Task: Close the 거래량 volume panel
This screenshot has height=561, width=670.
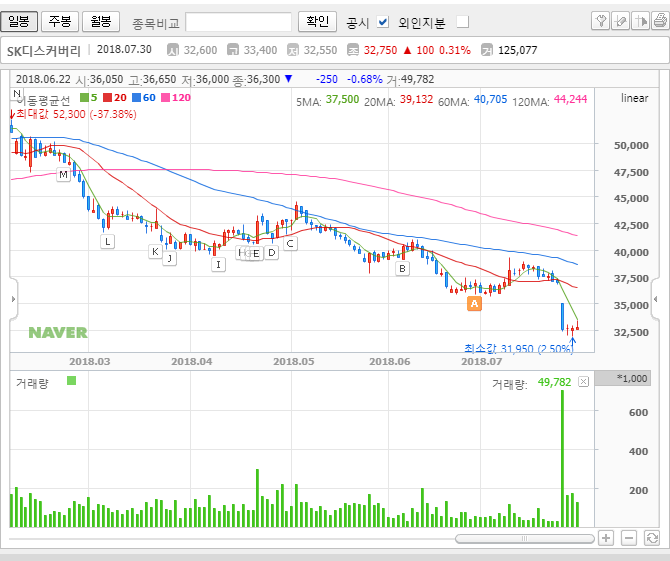Action: (583, 382)
